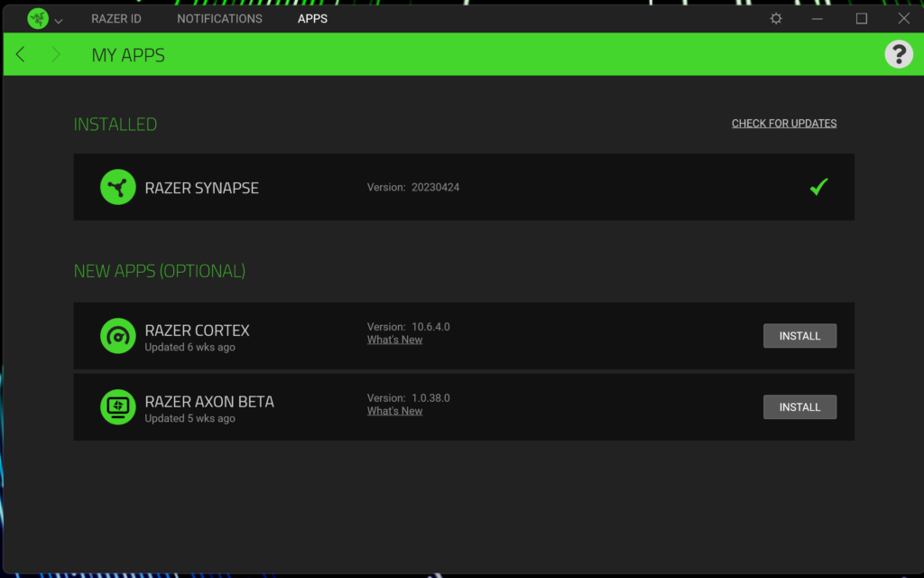924x578 pixels.
Task: Click the Razer logo icon
Action: click(x=38, y=19)
